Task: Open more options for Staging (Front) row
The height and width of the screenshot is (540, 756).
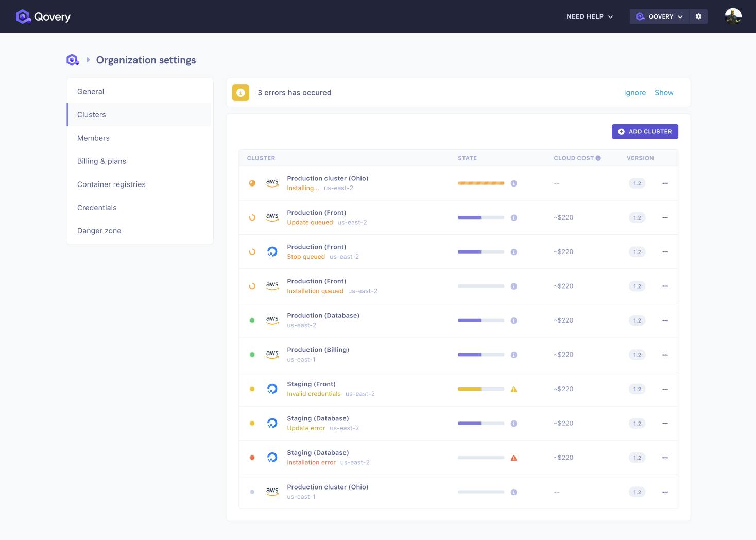Action: 665,389
